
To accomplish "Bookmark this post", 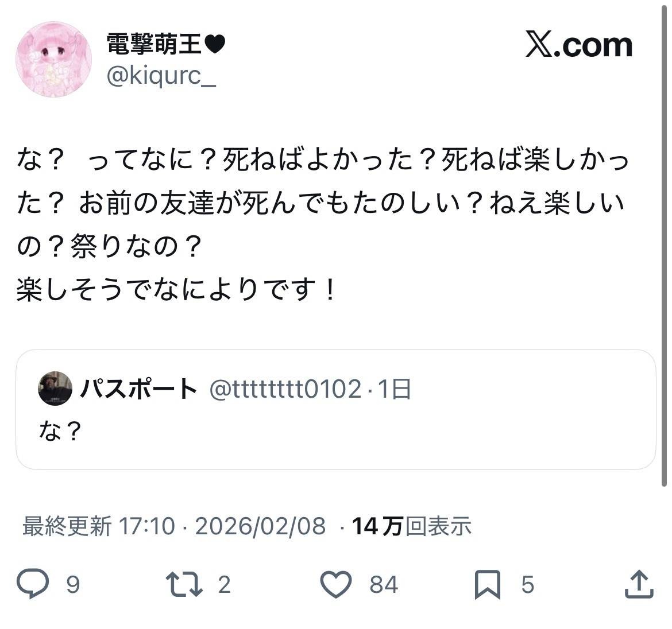I will (488, 584).
